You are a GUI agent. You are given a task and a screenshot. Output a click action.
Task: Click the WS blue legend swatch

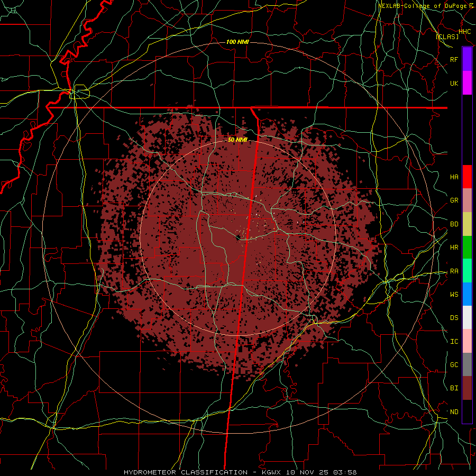pos(467,294)
